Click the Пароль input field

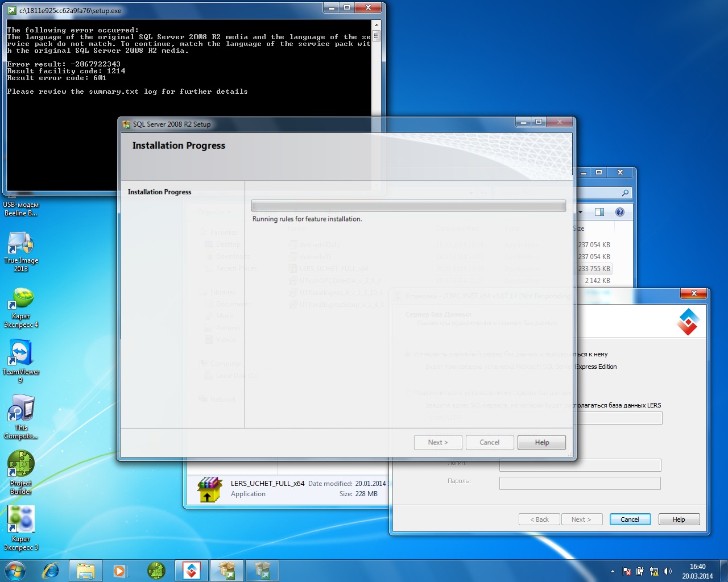click(x=580, y=484)
